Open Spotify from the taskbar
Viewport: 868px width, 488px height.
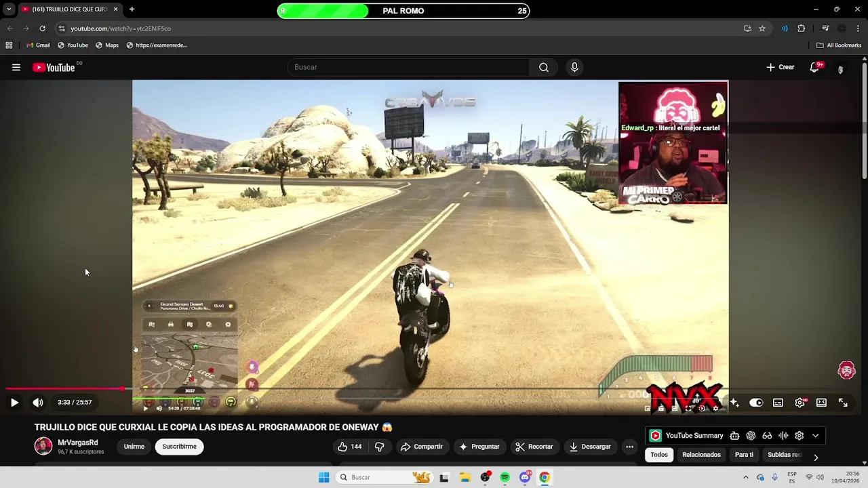[505, 477]
